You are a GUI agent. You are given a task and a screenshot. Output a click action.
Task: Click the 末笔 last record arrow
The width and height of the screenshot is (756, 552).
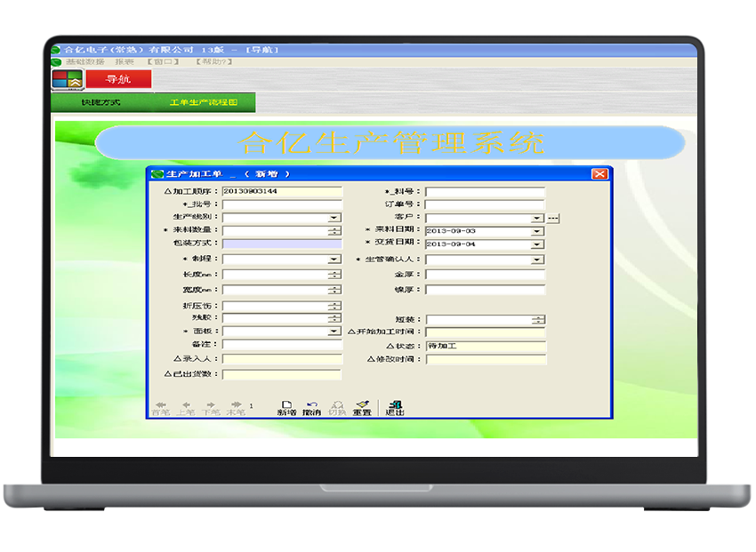coord(236,406)
